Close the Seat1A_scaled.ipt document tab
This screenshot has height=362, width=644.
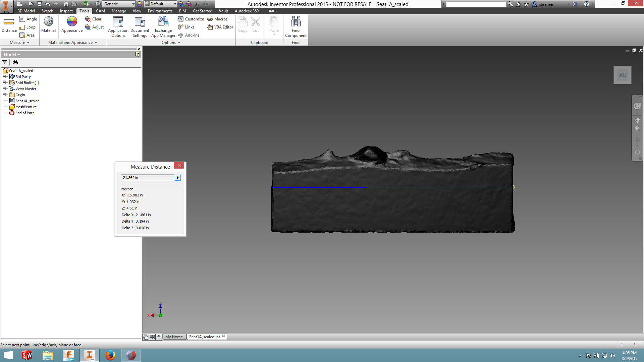coord(223,336)
